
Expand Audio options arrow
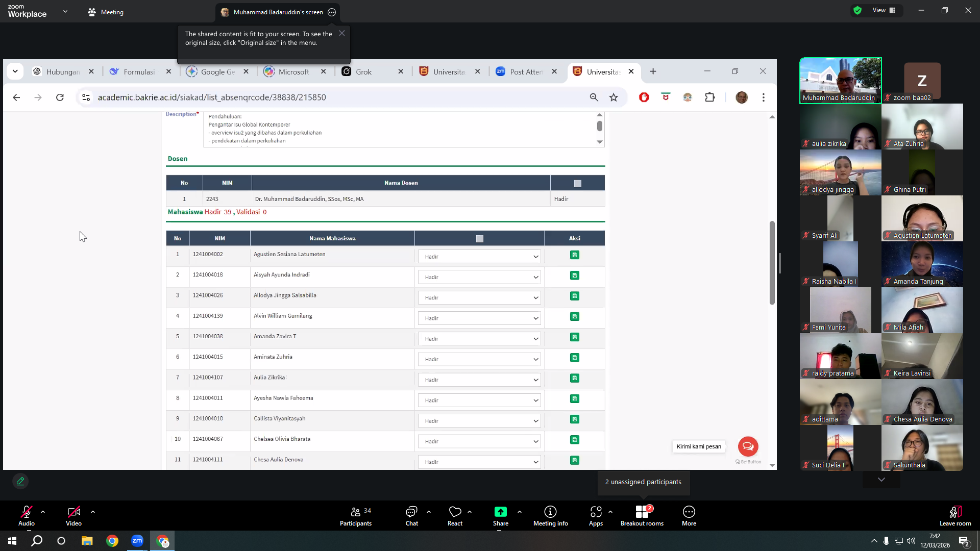pos(43,512)
